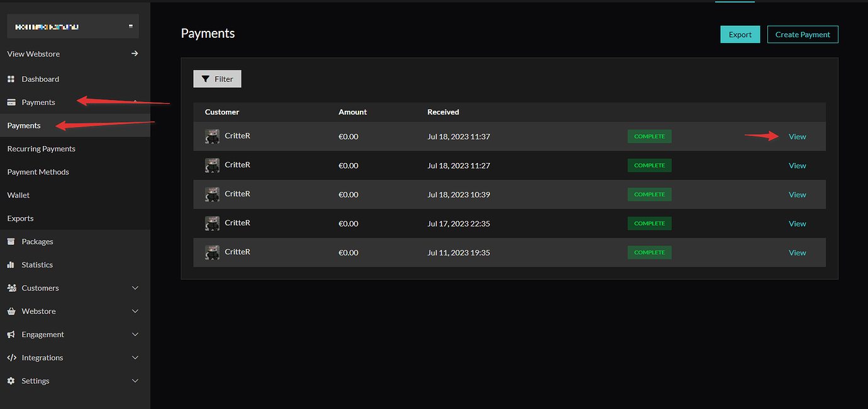Expand the Customers sidebar section
This screenshot has height=409, width=868.
point(135,288)
